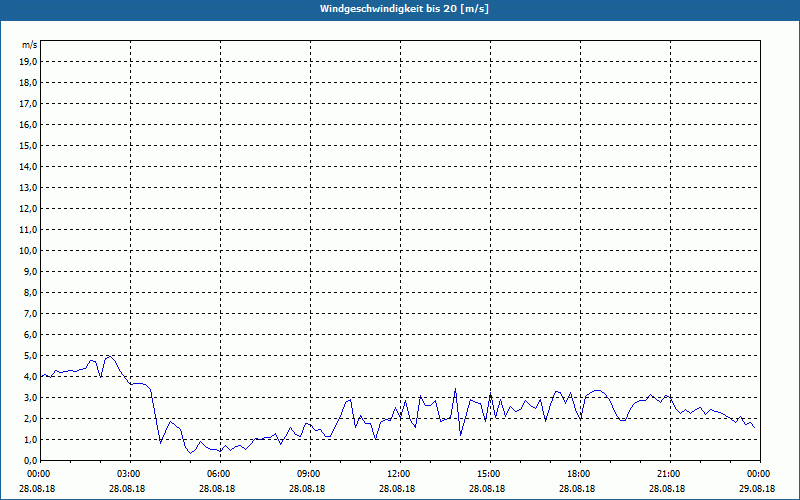Click the '00:00' time label above 28.08.18

tap(37, 474)
